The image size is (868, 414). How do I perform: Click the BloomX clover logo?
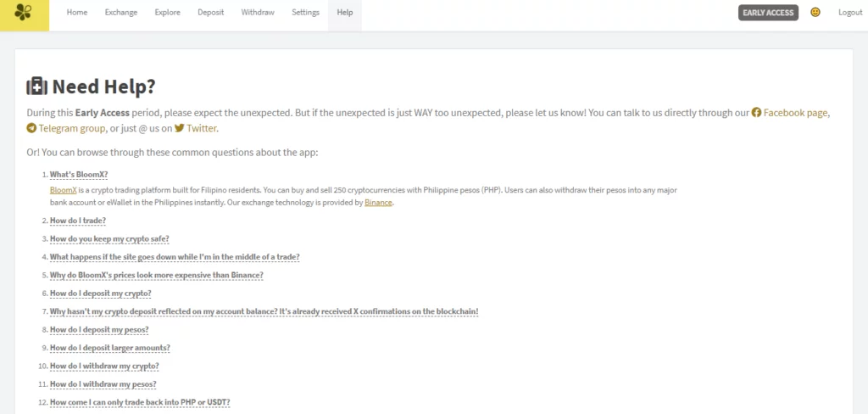coord(23,12)
